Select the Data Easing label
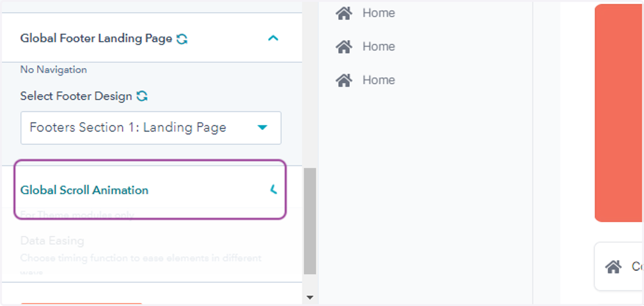The image size is (644, 306). click(x=52, y=241)
